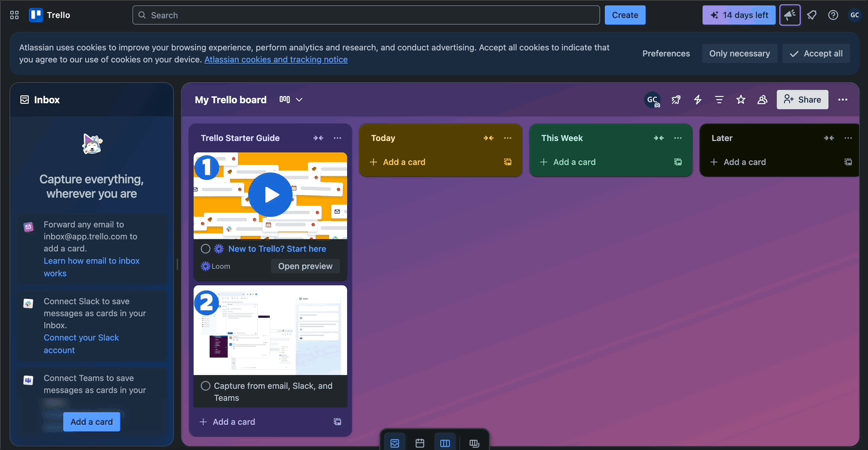Create from template in Trello Starter Guide
Screen dimensions: 868x450
(x=337, y=422)
